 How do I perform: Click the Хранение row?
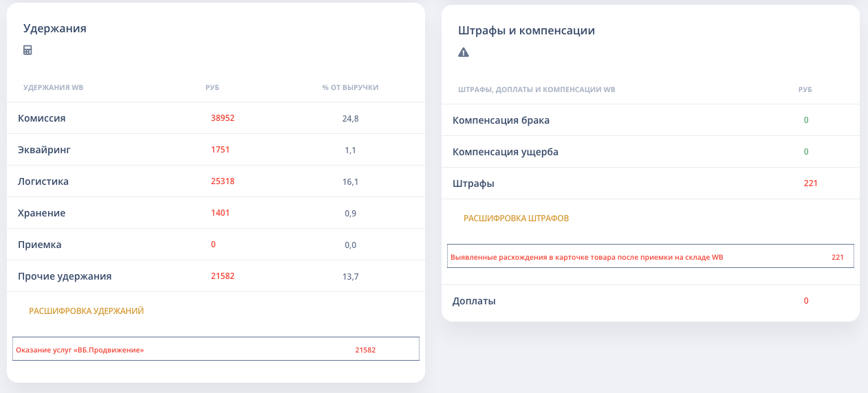(x=216, y=213)
